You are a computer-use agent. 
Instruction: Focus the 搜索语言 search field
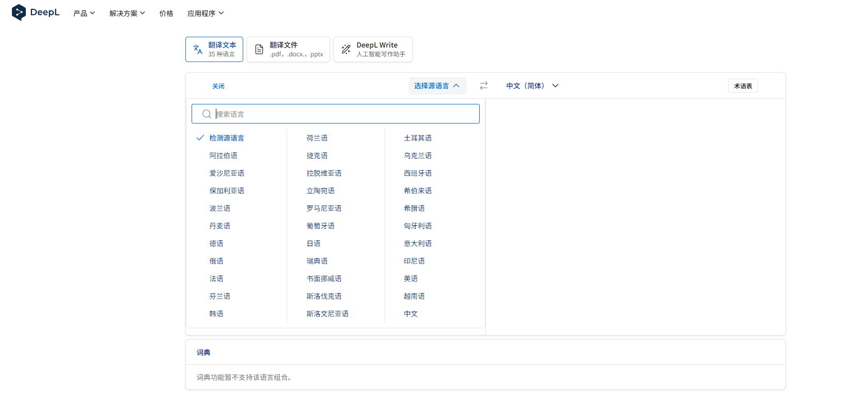336,114
